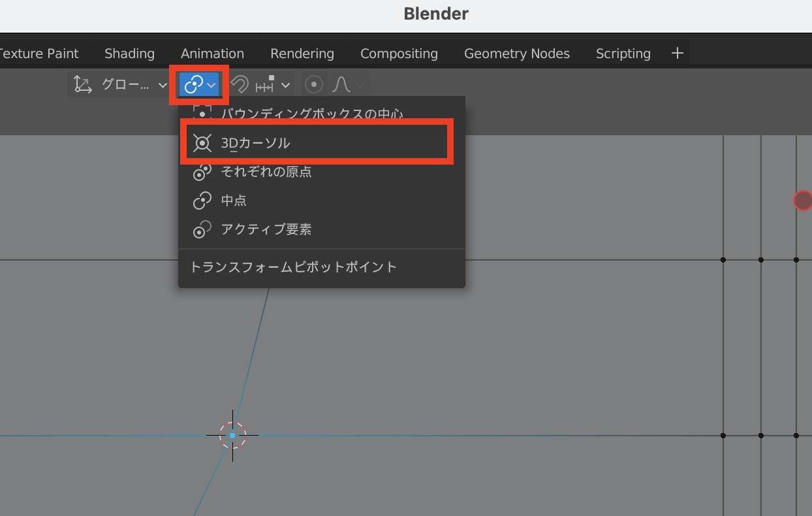Add a new workspace with plus icon
The height and width of the screenshot is (516, 812).
[x=677, y=54]
